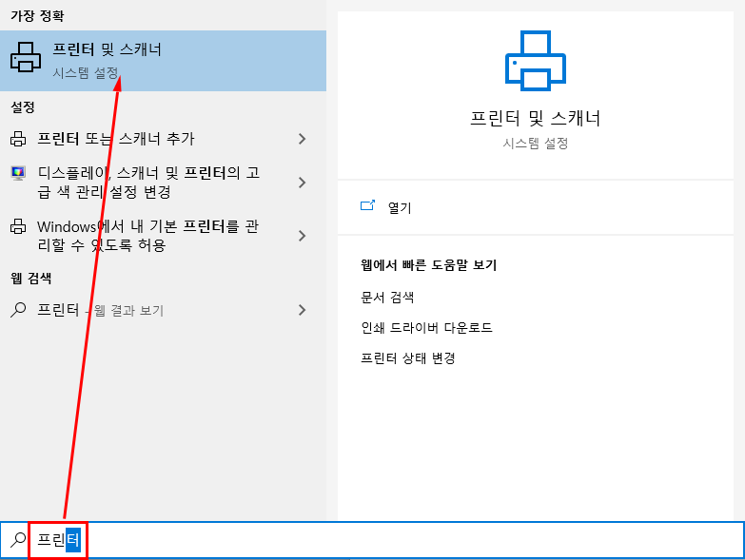Viewport: 745px width, 560px height.
Task: Click the large blue printer icon in preview
Action: tap(536, 61)
